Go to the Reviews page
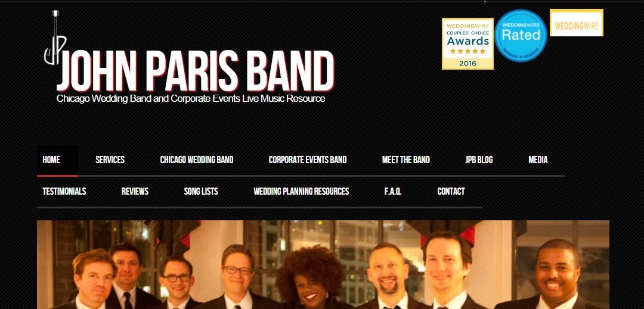 135,191
